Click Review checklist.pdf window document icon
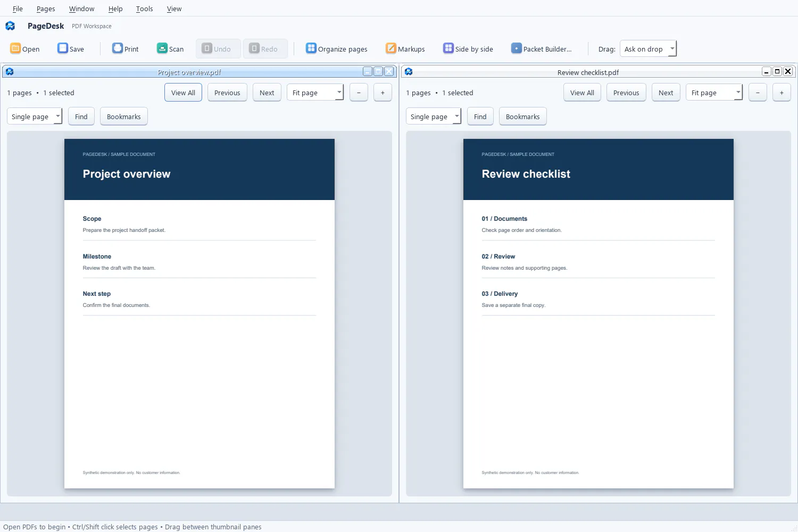Image resolution: width=798 pixels, height=532 pixels. pyautogui.click(x=409, y=71)
